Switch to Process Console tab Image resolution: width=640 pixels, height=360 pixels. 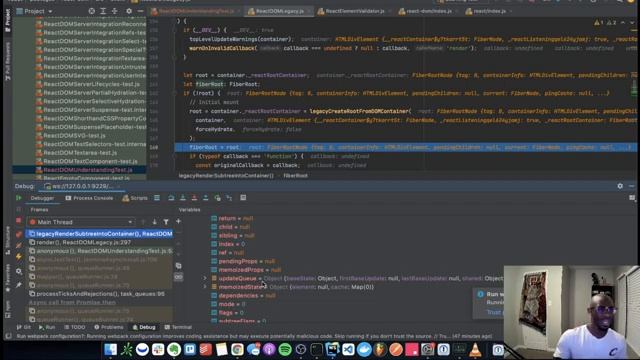coord(89,198)
